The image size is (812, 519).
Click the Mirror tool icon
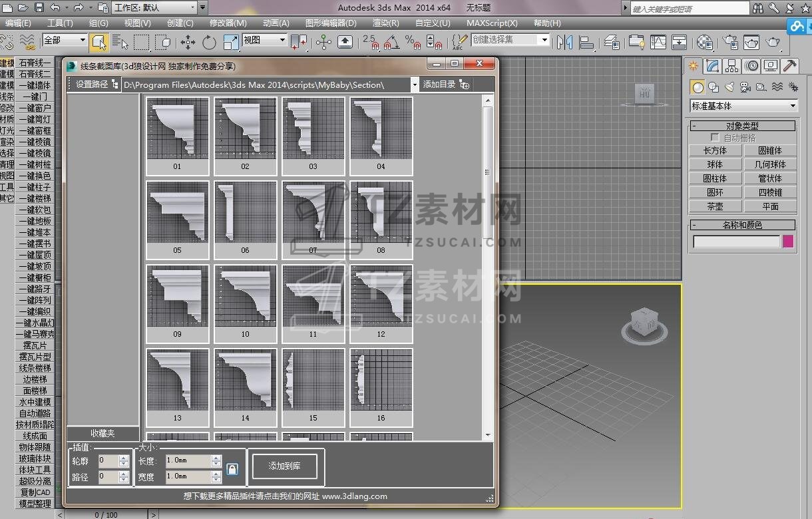(564, 43)
